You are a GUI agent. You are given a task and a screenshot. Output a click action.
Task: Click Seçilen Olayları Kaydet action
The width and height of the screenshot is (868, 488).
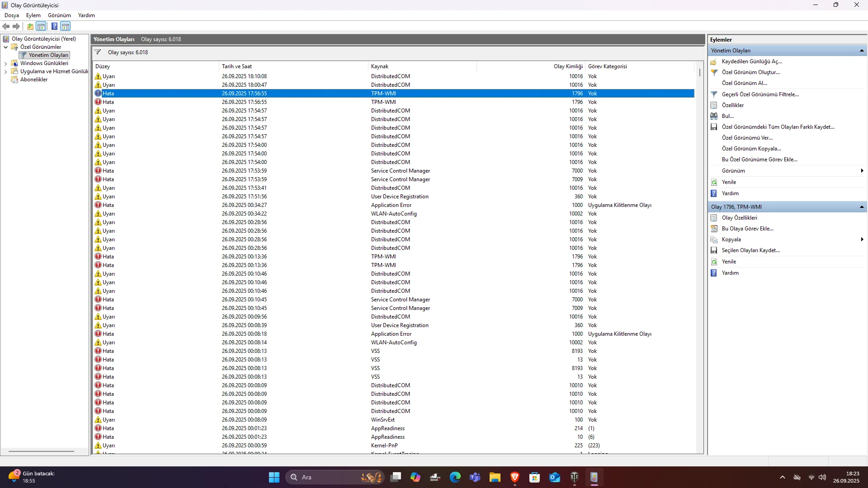coord(750,250)
